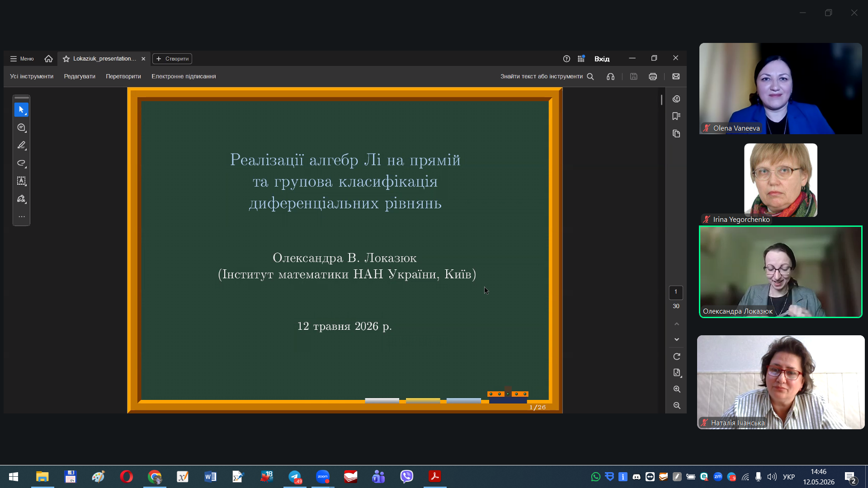Viewport: 868px width, 488px height.
Task: Open the Редагувати menu item
Action: click(80, 76)
